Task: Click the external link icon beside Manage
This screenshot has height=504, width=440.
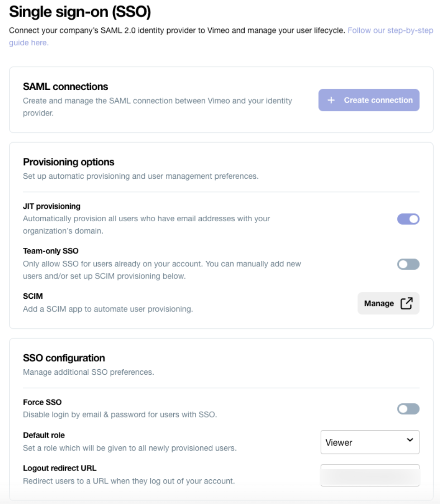Action: 407,303
